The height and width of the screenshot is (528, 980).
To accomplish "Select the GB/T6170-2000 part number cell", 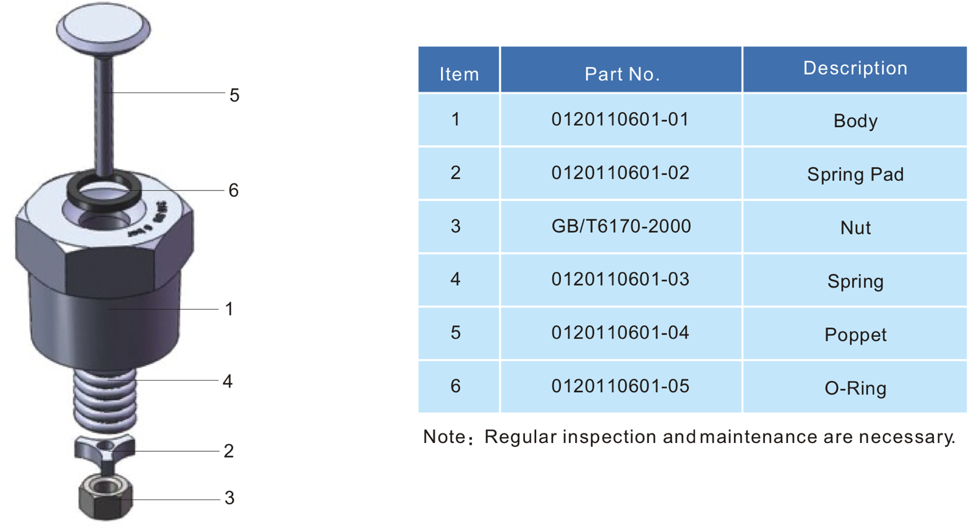I will tap(621, 226).
